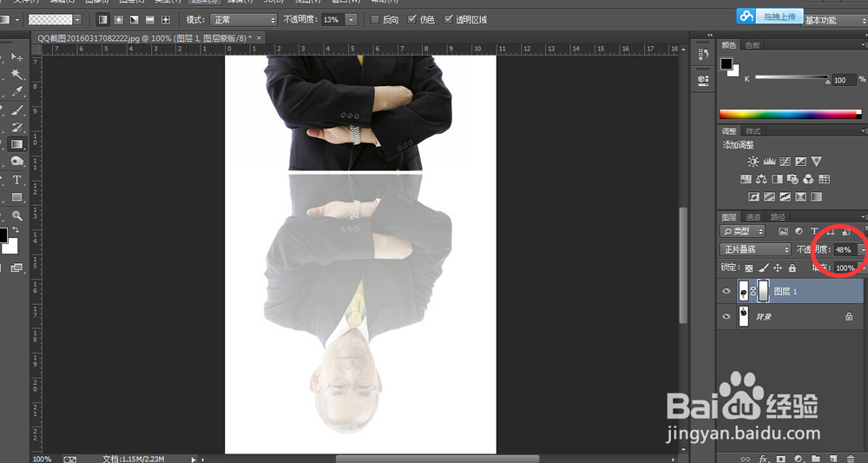
Task: Select the Dodge tool in toolbox
Action: [x=16, y=162]
